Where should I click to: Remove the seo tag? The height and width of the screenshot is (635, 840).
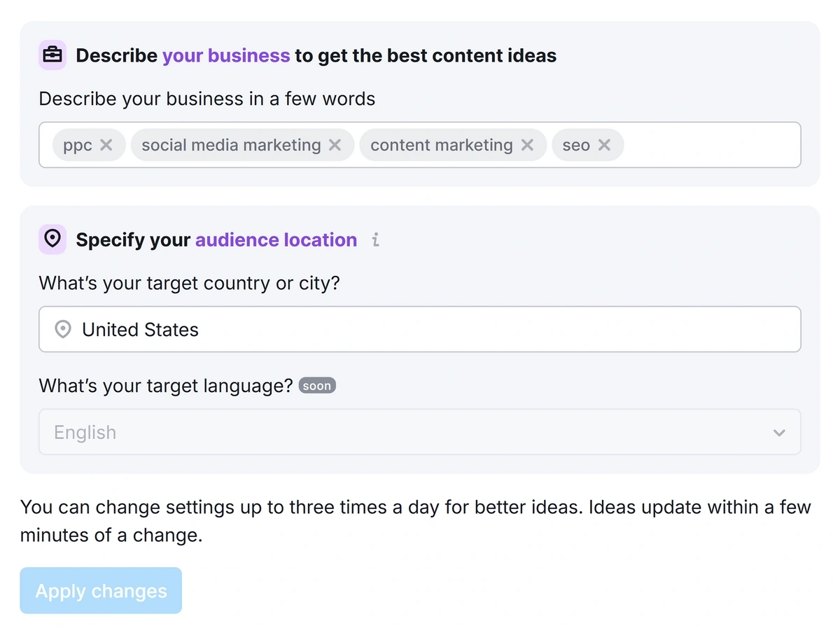pos(605,145)
